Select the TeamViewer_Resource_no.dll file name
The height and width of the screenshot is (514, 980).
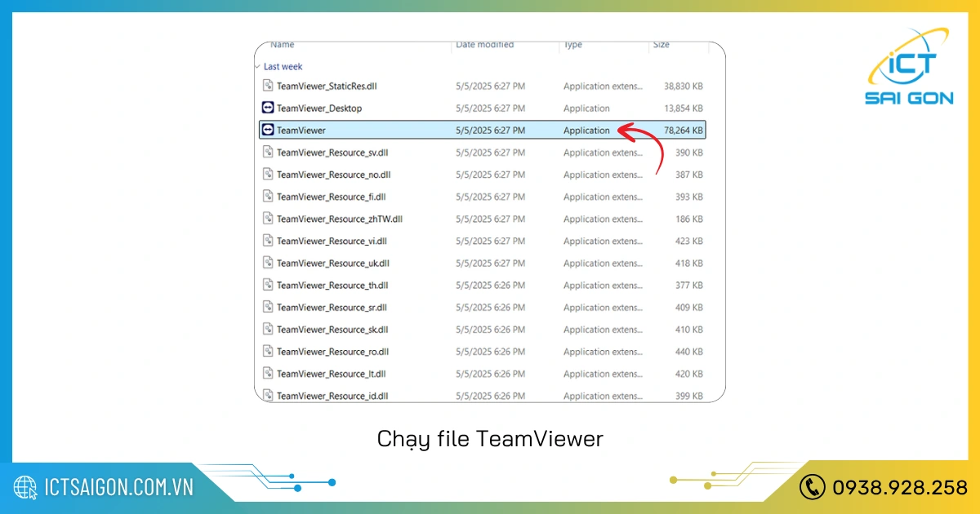pyautogui.click(x=333, y=175)
